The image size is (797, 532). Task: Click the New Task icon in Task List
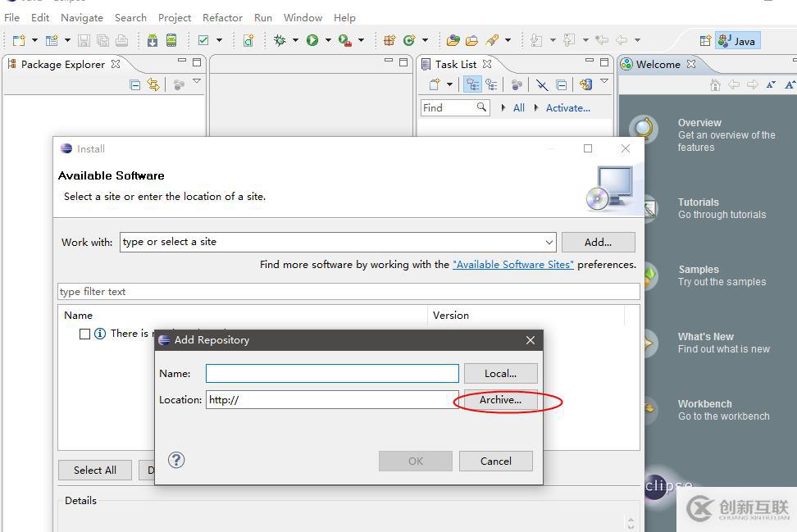(434, 84)
